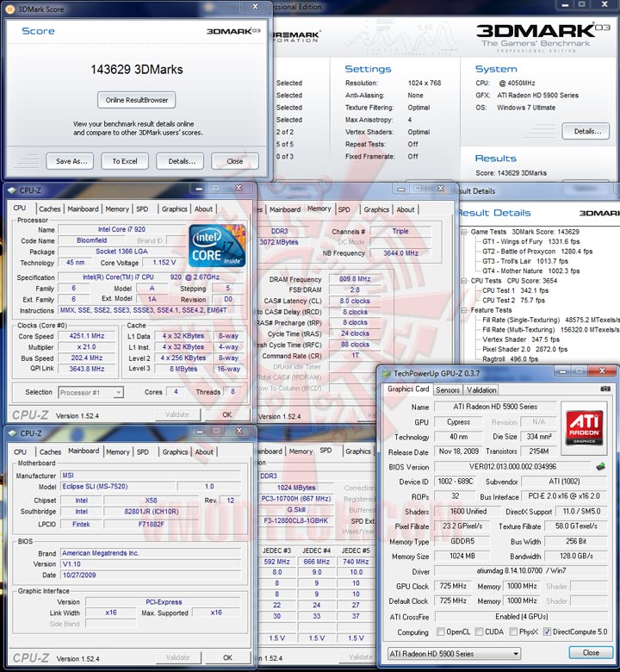Click the NB Frequency value 3644.0 MHz
The image size is (620, 672).
[x=400, y=253]
